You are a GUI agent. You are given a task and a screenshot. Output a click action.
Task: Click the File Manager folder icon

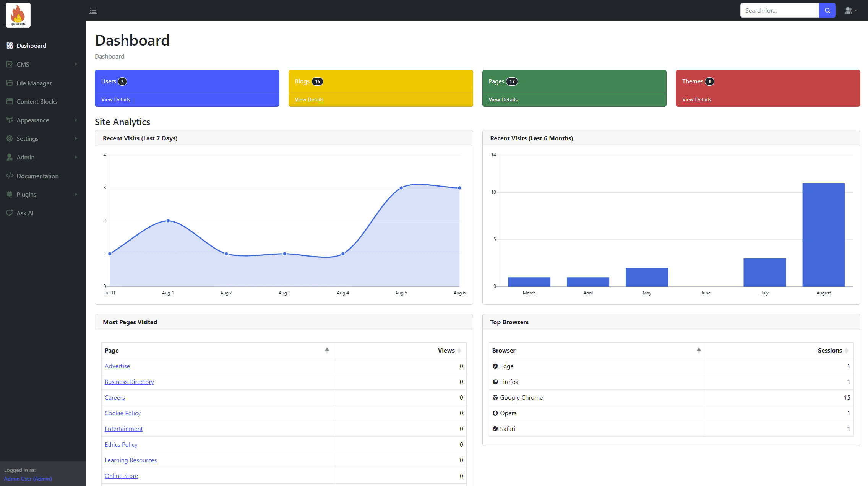[x=10, y=83]
